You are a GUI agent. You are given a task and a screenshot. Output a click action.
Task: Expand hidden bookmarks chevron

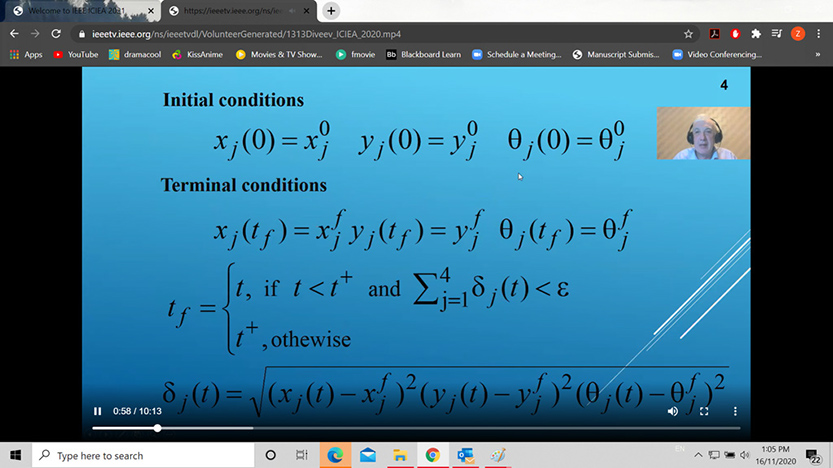[x=818, y=55]
